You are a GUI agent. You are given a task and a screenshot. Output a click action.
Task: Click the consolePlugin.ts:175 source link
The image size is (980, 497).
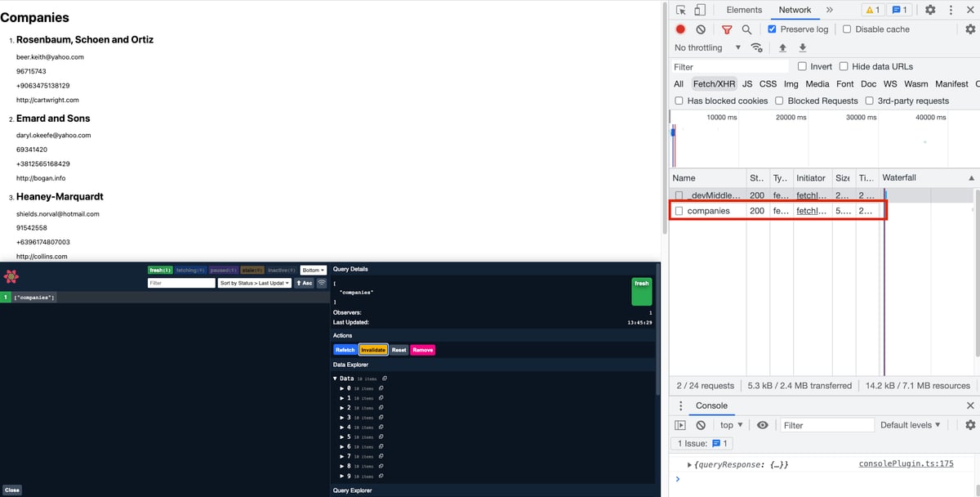click(x=906, y=463)
